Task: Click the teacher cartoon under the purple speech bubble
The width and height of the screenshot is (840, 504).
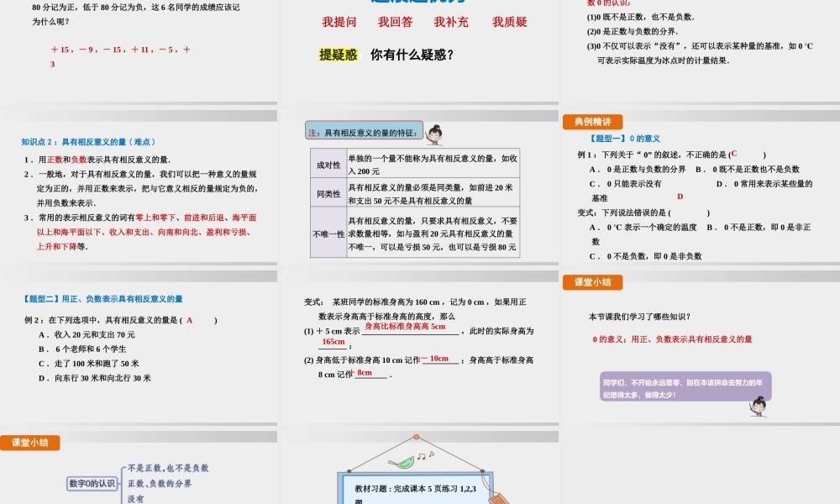Action: [758, 407]
